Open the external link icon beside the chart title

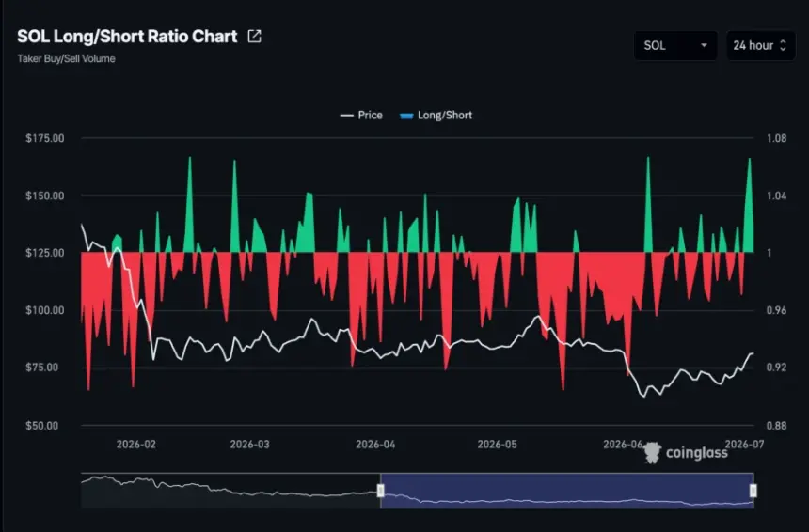point(254,36)
